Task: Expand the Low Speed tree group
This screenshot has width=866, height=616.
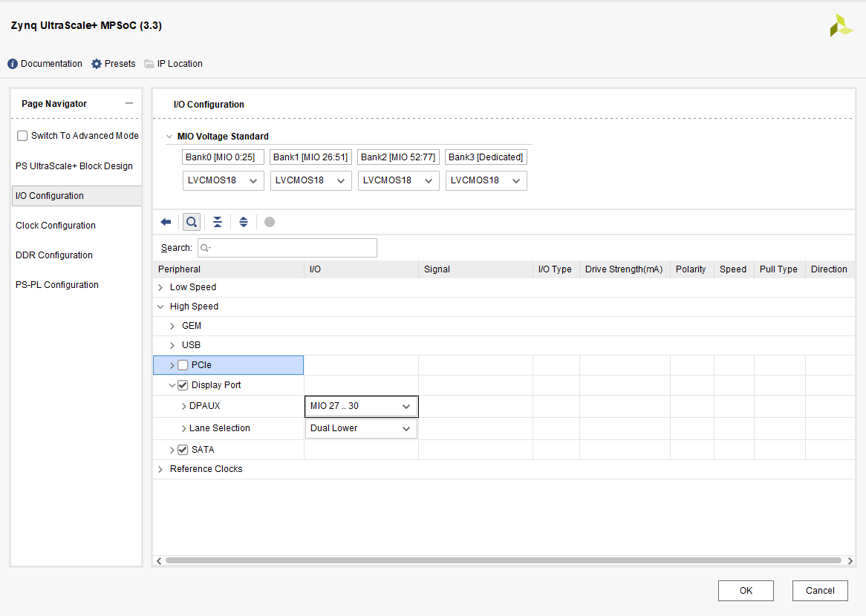Action: coord(160,287)
